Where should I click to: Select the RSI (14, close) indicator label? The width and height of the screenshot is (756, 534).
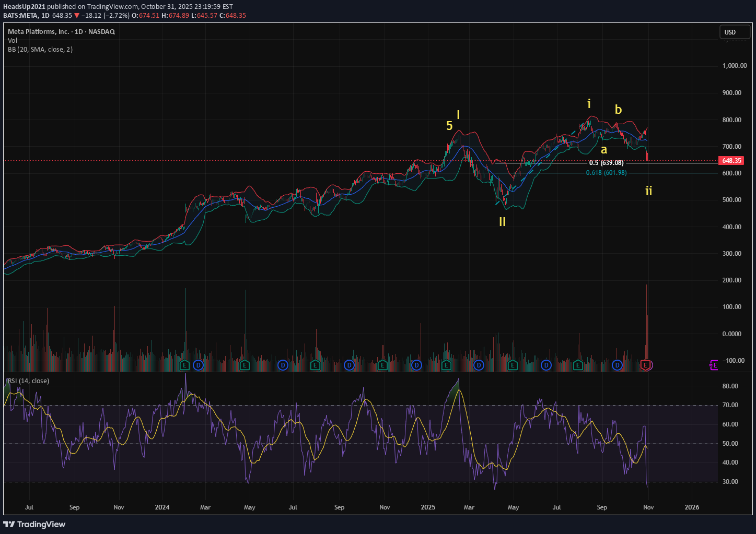pos(29,381)
